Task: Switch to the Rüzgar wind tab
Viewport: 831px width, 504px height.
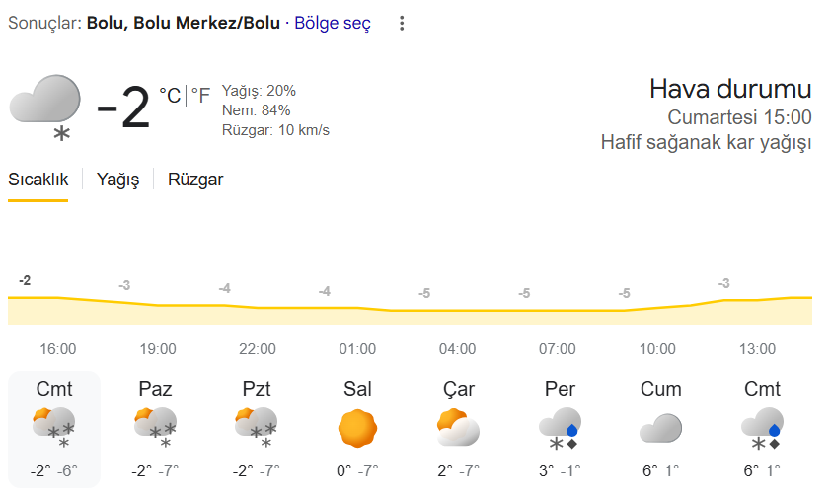Action: (x=195, y=180)
